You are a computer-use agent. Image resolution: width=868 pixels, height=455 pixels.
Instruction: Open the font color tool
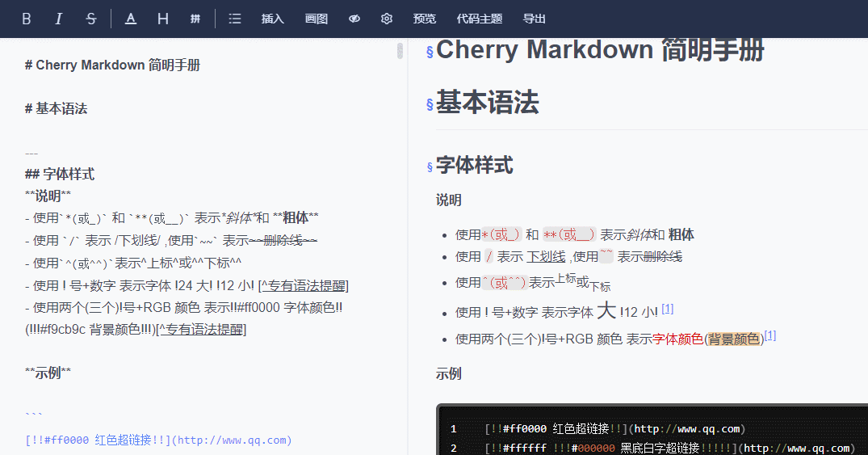click(131, 19)
